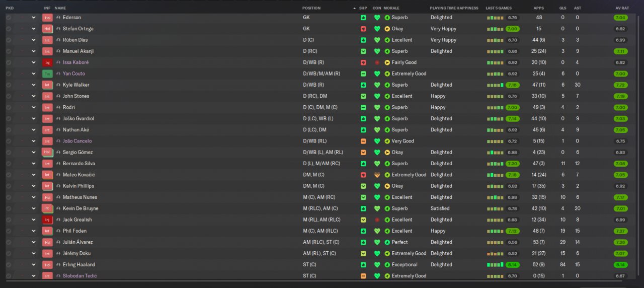Click Issa Kaboré's red injured condition icon

[x=377, y=62]
